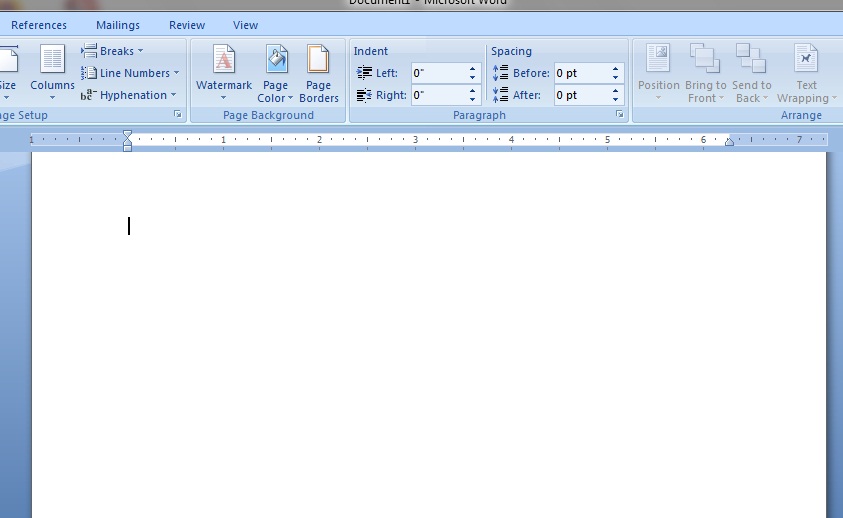Open the Line Numbers options

pos(130,73)
